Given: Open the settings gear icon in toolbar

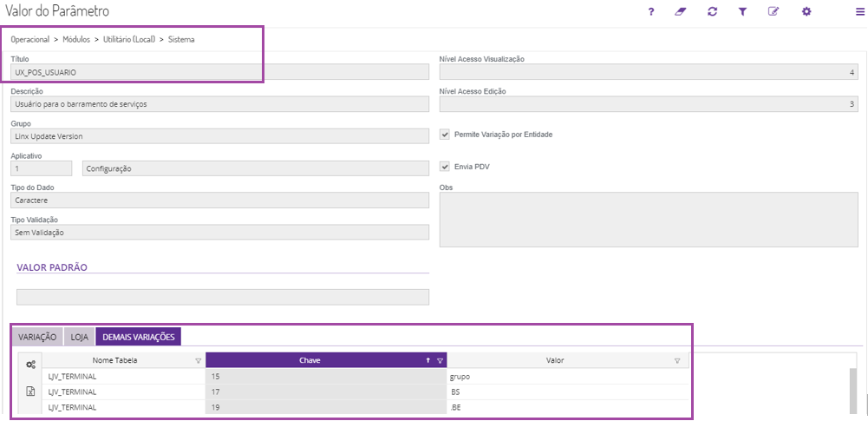Looking at the screenshot, I should (x=806, y=12).
